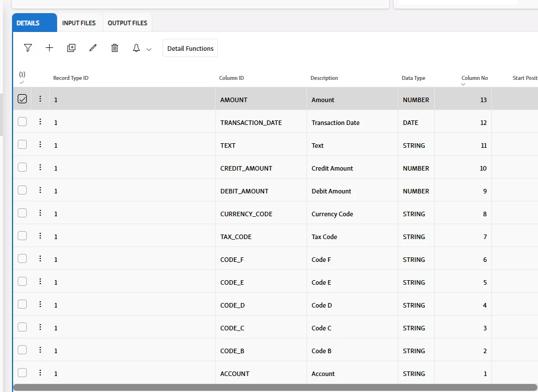The height and width of the screenshot is (392, 538).
Task: Open the INPUT FILES tab
Action: pyautogui.click(x=79, y=23)
